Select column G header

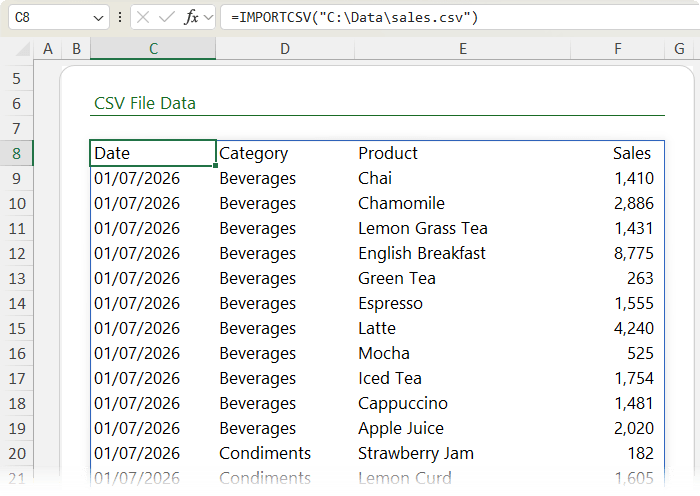(x=679, y=49)
